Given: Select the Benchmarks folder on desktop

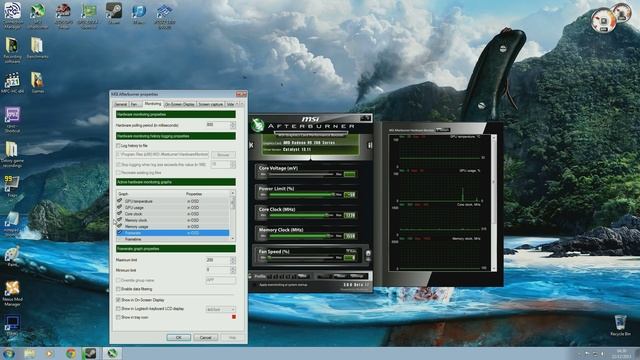Looking at the screenshot, I should tap(37, 48).
